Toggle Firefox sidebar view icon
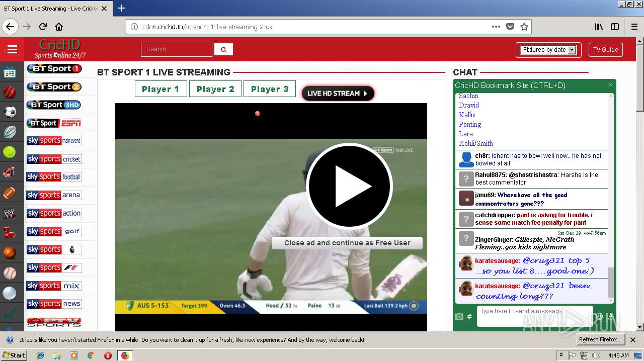 pyautogui.click(x=615, y=27)
